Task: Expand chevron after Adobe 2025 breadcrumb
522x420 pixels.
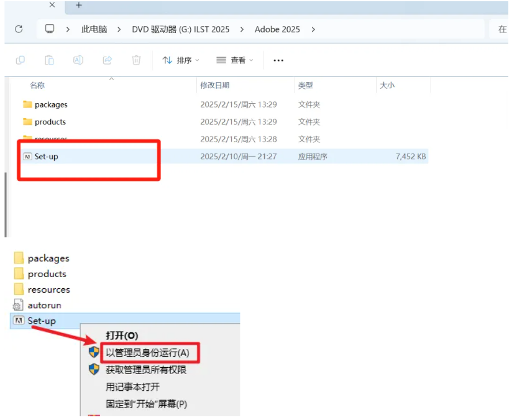Action: pos(313,30)
